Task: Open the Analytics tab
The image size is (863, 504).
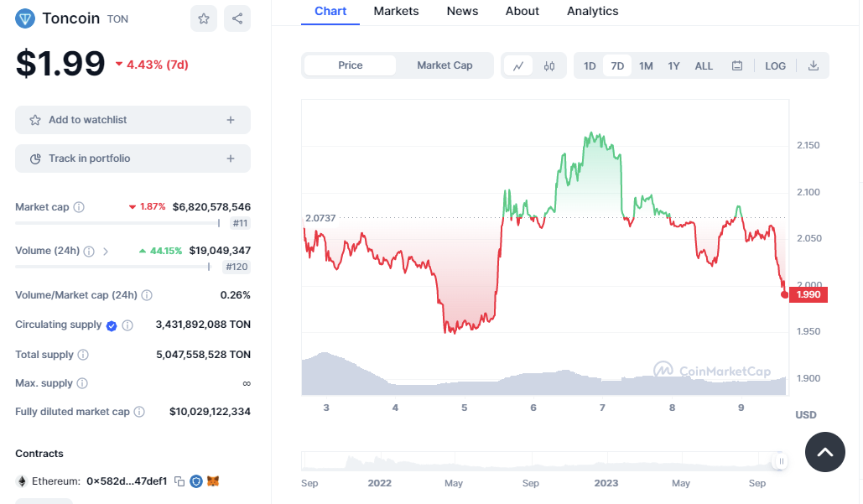Action: [593, 12]
